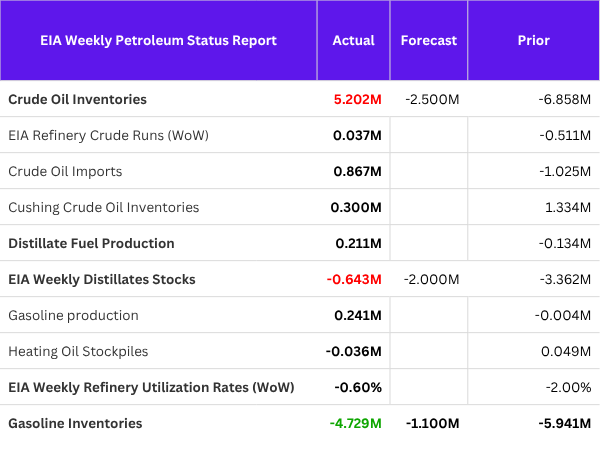Click the Gasoline production row label

[x=73, y=315]
